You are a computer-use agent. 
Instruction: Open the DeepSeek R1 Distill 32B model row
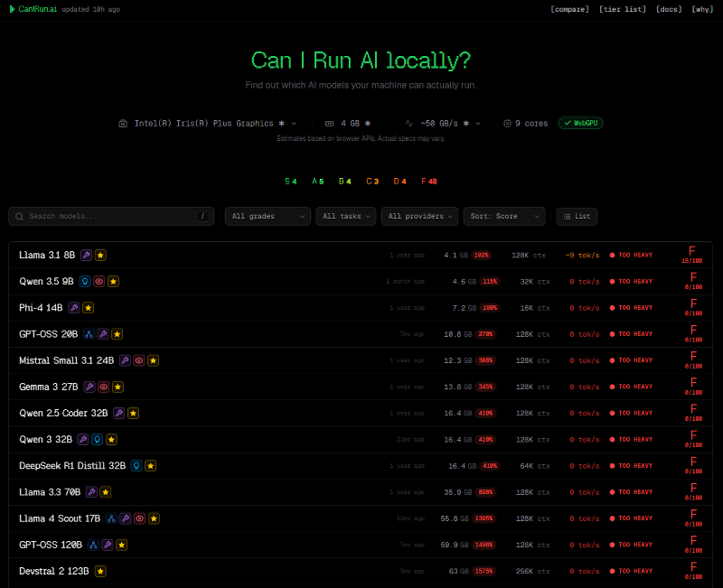point(361,466)
